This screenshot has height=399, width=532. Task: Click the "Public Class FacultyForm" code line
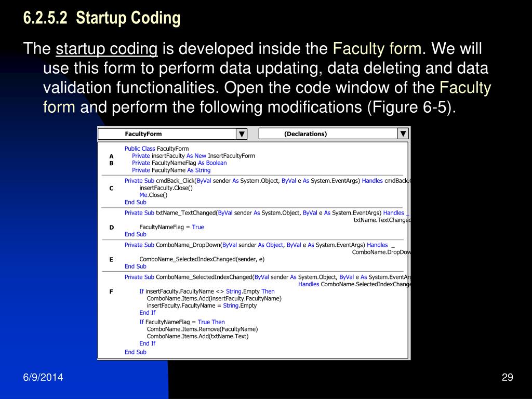click(156, 149)
